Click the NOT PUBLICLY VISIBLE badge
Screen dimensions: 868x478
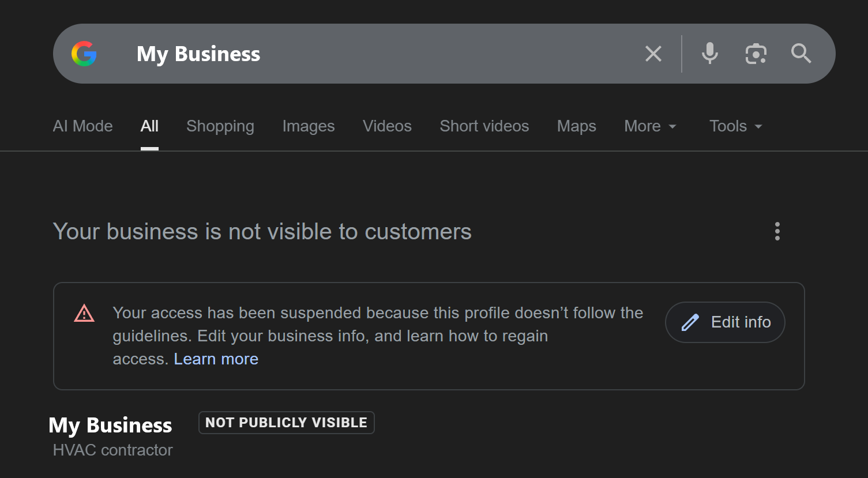pyautogui.click(x=286, y=422)
